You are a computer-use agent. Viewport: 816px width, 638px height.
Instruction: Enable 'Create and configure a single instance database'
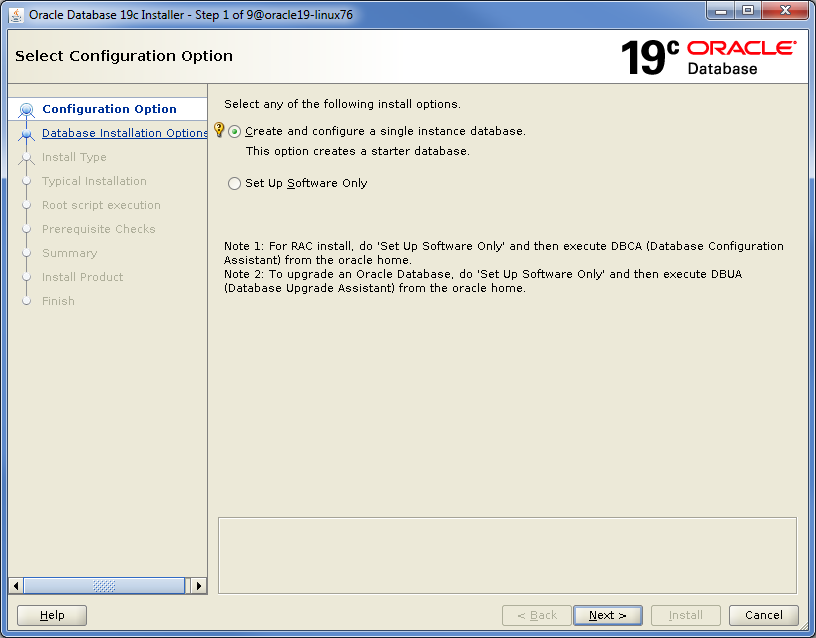233,130
